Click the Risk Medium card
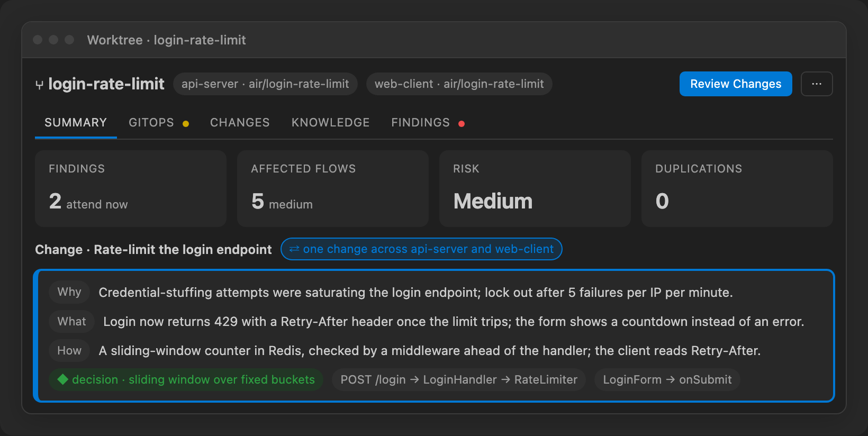Image resolution: width=868 pixels, height=436 pixels. click(x=535, y=188)
